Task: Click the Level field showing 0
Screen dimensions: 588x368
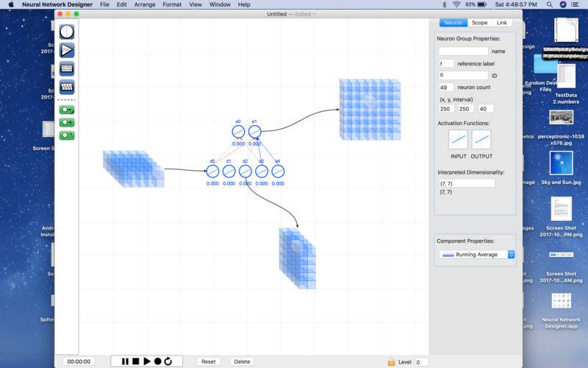Action: pos(421,362)
